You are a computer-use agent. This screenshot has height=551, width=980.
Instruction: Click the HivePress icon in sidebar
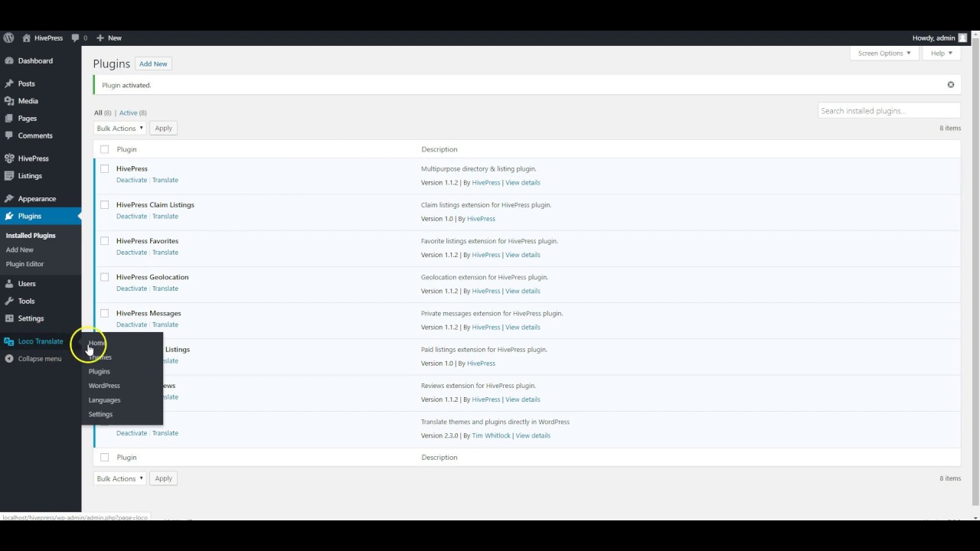[x=9, y=158]
